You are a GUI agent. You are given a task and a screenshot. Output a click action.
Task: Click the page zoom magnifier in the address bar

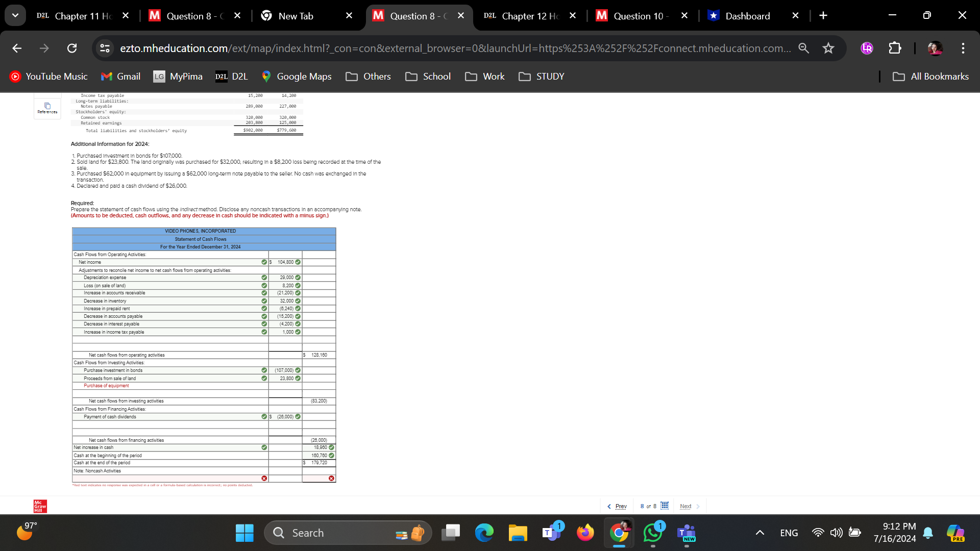804,48
